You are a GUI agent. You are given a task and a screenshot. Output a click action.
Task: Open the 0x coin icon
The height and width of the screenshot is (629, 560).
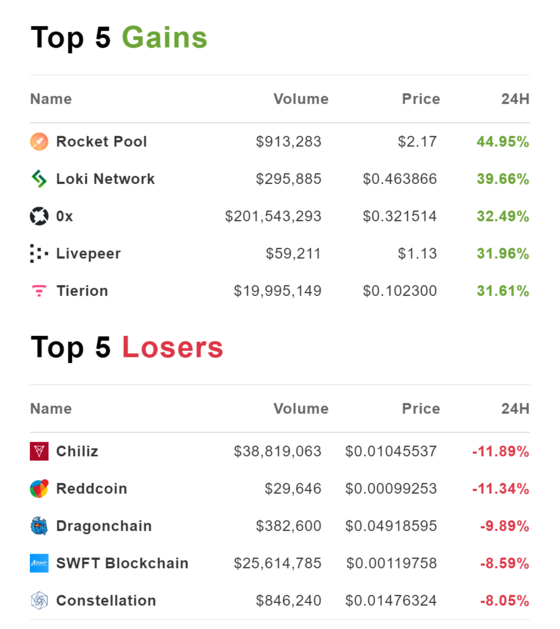(39, 216)
